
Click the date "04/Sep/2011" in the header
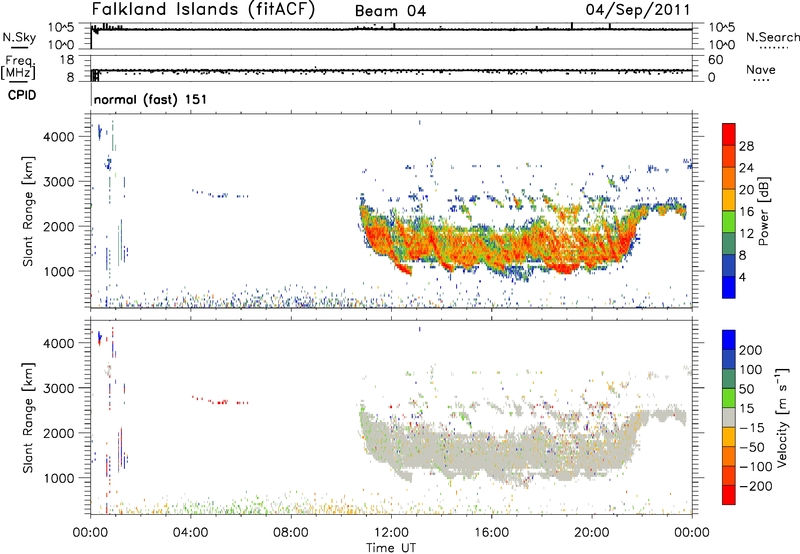pos(638,9)
